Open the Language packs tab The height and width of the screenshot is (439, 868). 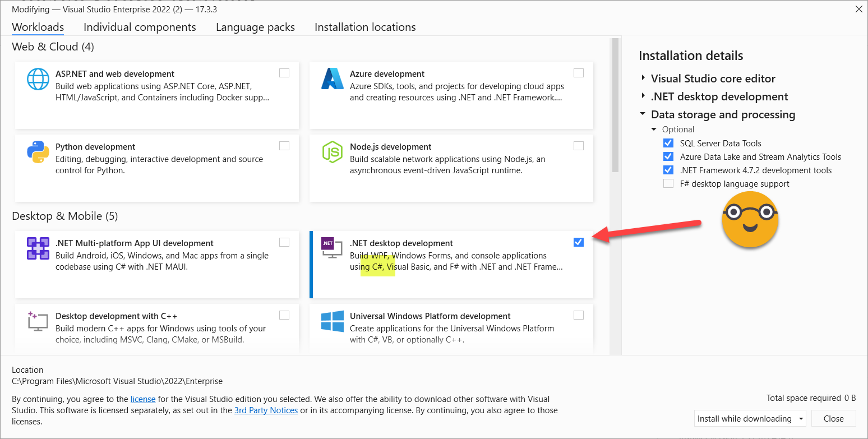[x=255, y=27]
